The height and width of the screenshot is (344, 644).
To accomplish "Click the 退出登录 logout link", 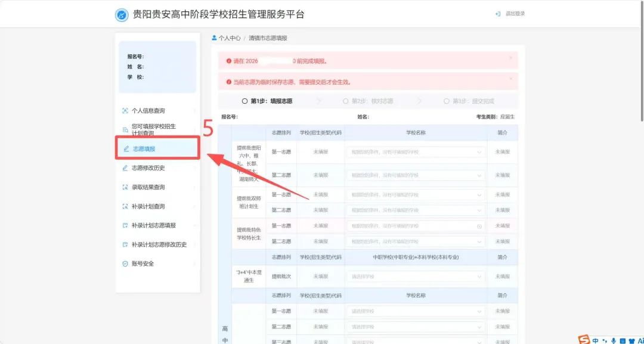I will [515, 14].
